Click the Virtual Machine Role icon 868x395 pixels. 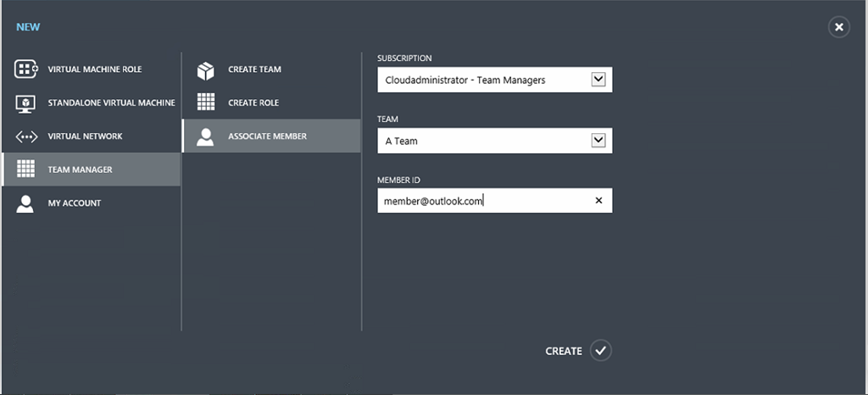tap(26, 70)
